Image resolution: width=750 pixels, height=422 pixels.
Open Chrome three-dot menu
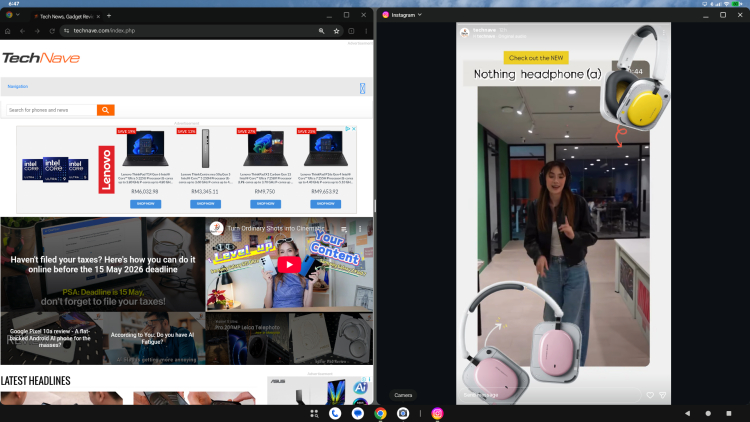pyautogui.click(x=366, y=31)
